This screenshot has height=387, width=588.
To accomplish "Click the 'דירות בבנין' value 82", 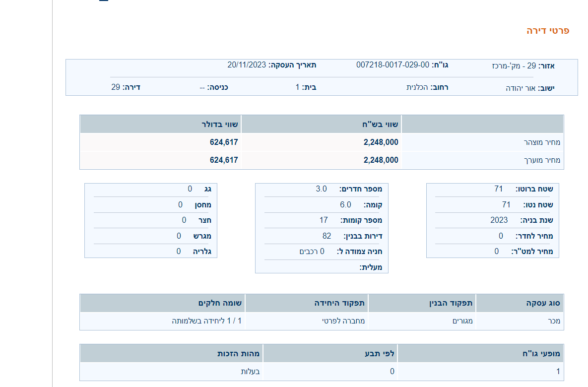I will [327, 236].
